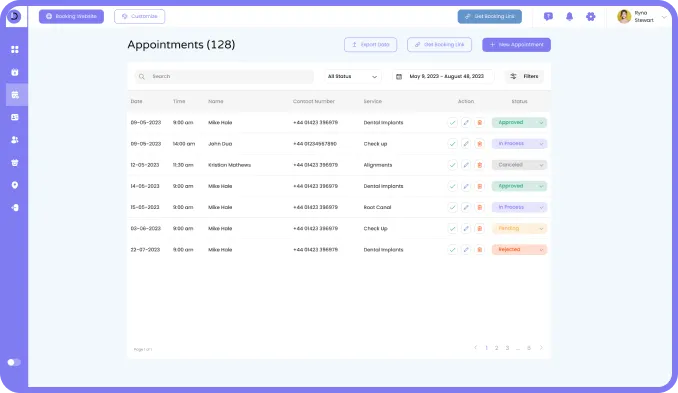Viewport: 678px width, 393px height.
Task: Click the app logo in the corner
Action: pyautogui.click(x=14, y=16)
